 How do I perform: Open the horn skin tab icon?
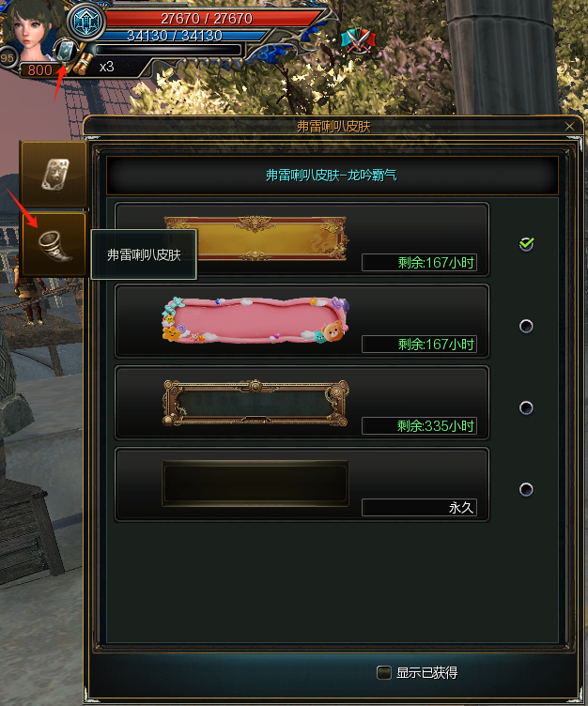(x=54, y=245)
